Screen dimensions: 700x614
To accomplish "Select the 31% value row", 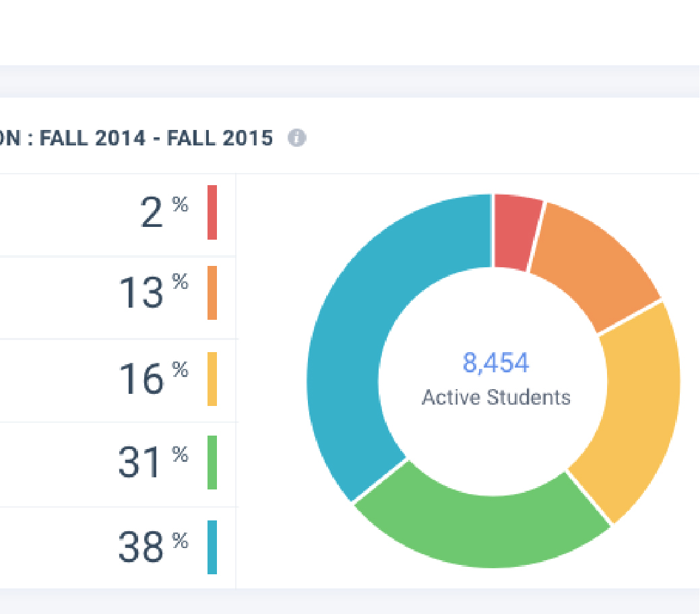I will 118,465.
